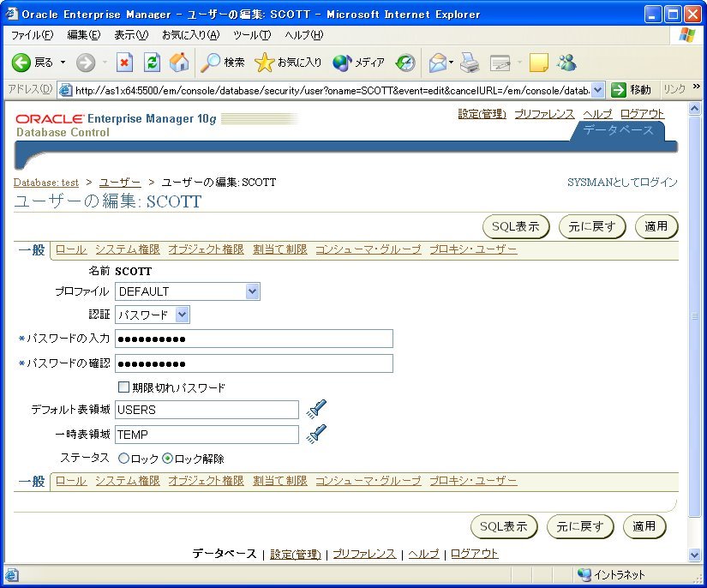Viewport: 707px width, 588px height.
Task: Click the page icon in address bar
Action: (x=66, y=90)
